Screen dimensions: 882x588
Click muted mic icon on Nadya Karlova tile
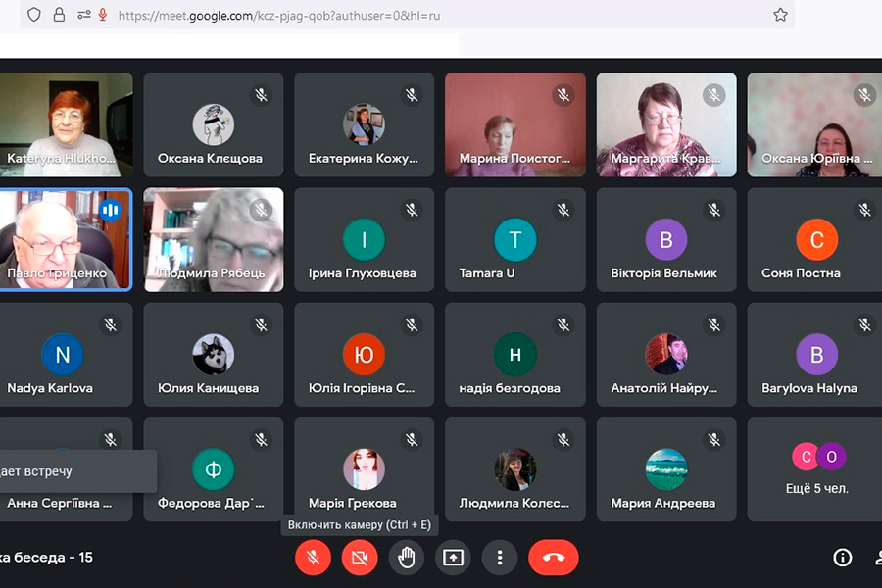pyautogui.click(x=110, y=324)
